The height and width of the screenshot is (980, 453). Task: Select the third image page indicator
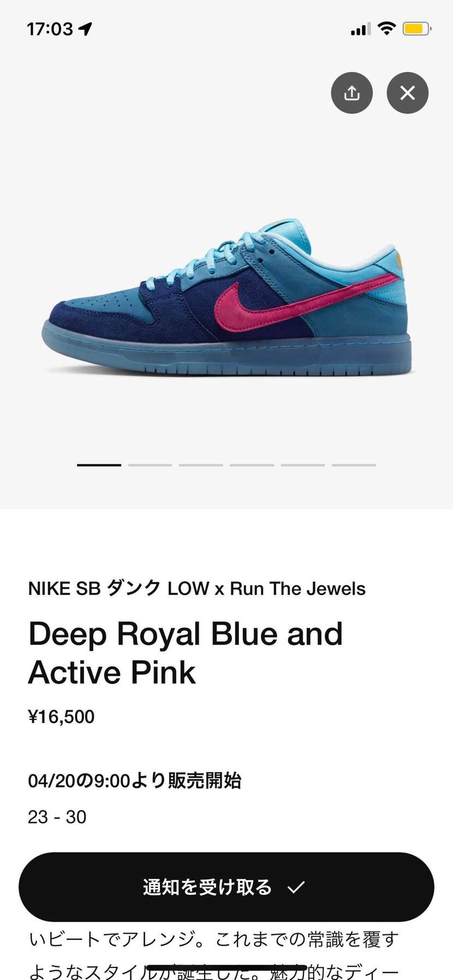(x=201, y=465)
